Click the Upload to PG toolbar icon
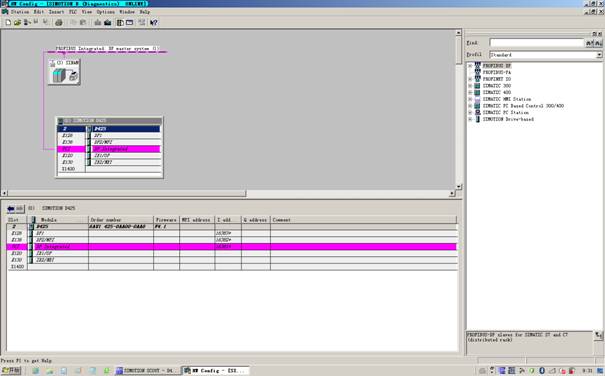Viewport: 605px width, 376px height. tap(108, 23)
